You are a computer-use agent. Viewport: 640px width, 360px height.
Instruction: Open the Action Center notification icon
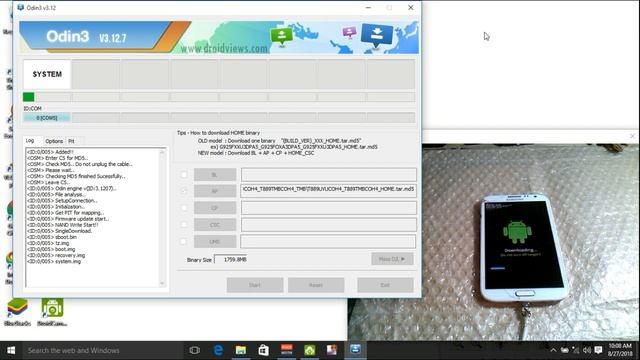(x=598, y=350)
